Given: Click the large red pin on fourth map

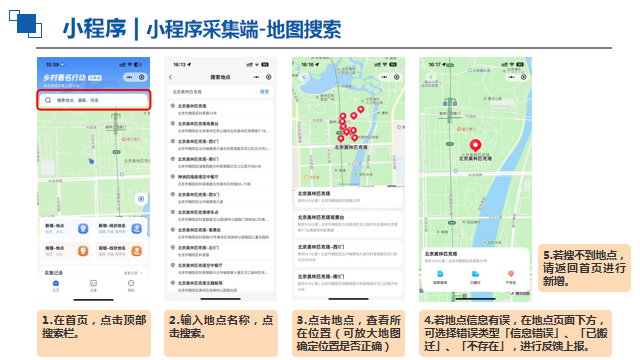Looking at the screenshot, I should pos(475,145).
